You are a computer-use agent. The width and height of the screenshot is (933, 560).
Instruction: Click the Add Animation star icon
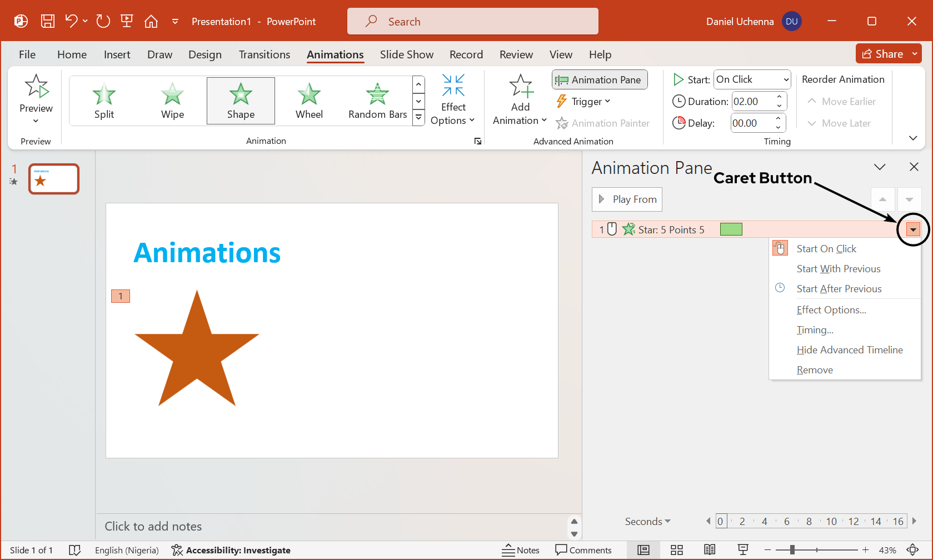(x=521, y=87)
